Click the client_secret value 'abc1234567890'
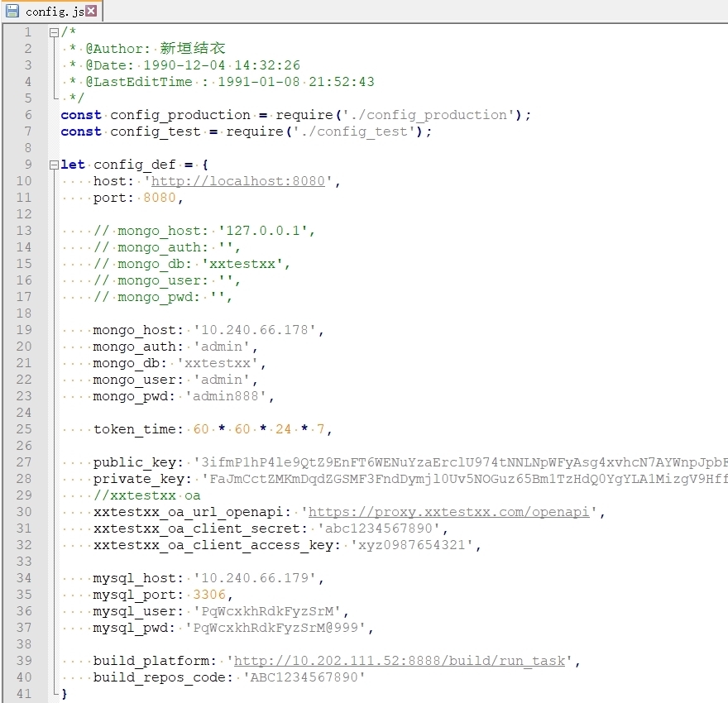728x703 pixels. click(x=378, y=528)
